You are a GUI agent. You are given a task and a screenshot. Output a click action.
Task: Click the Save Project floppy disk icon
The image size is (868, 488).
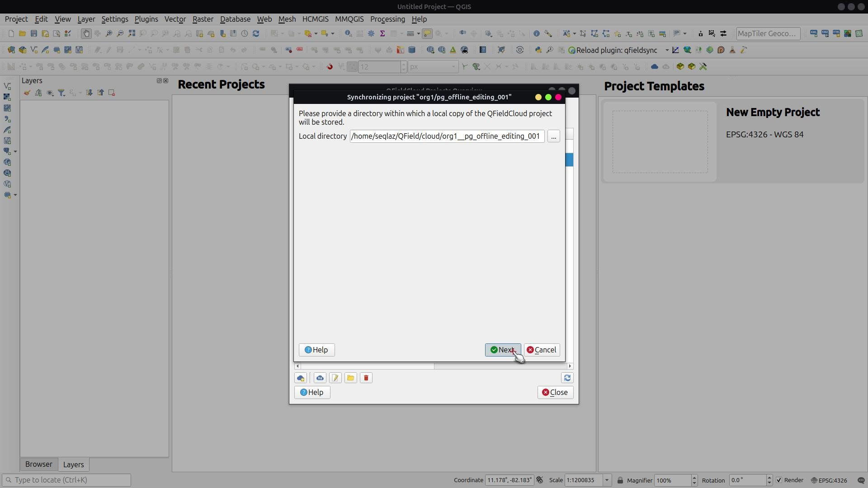click(33, 33)
